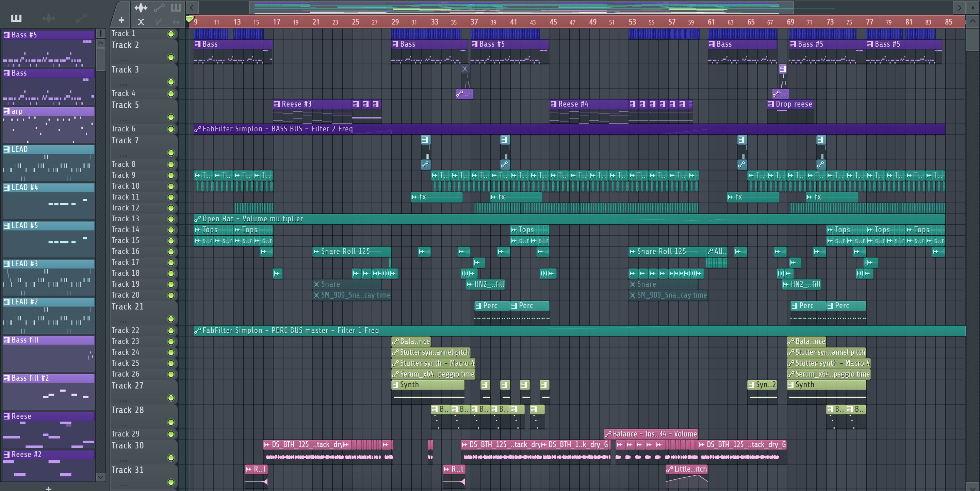980x491 pixels.
Task: Open Open Hat Volume multiplier clip menu icon
Action: coord(197,219)
